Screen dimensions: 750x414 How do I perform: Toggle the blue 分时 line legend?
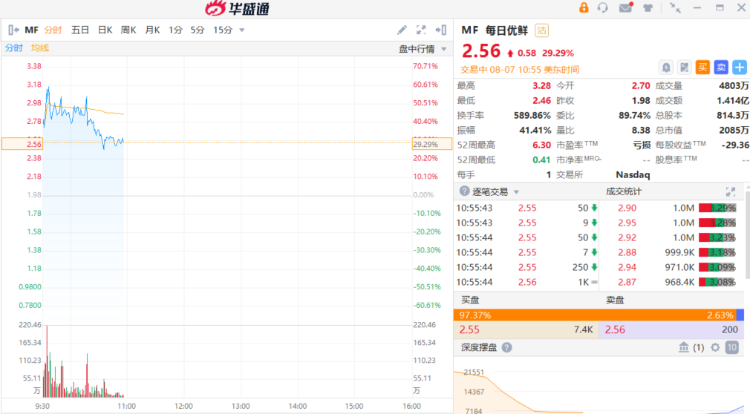coord(14,48)
